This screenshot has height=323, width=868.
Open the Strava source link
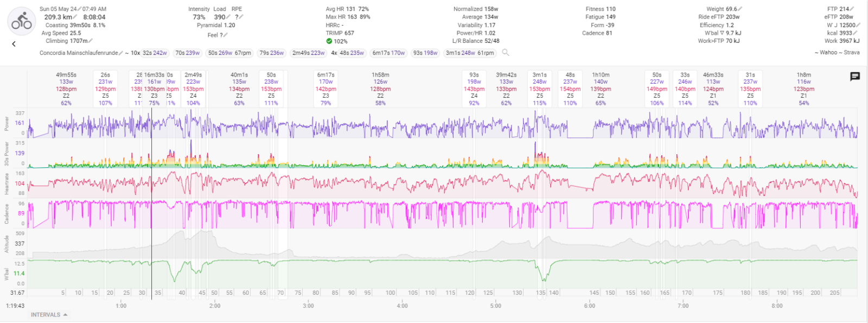(852, 53)
